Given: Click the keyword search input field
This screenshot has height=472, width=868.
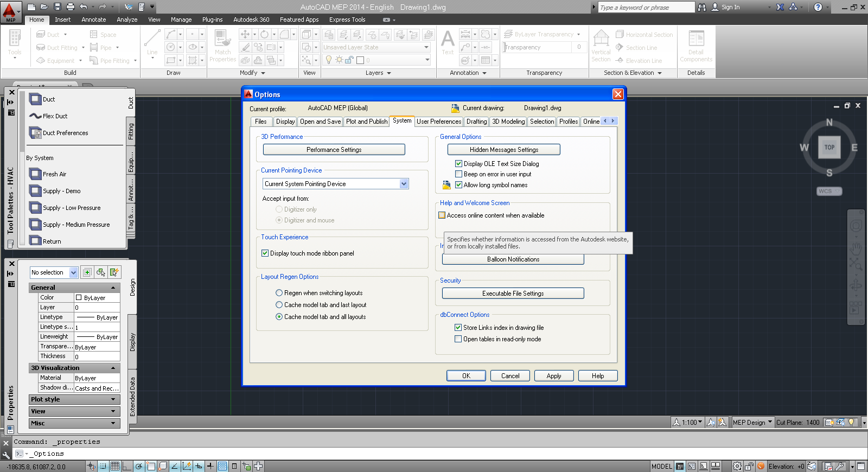Looking at the screenshot, I should [x=646, y=7].
